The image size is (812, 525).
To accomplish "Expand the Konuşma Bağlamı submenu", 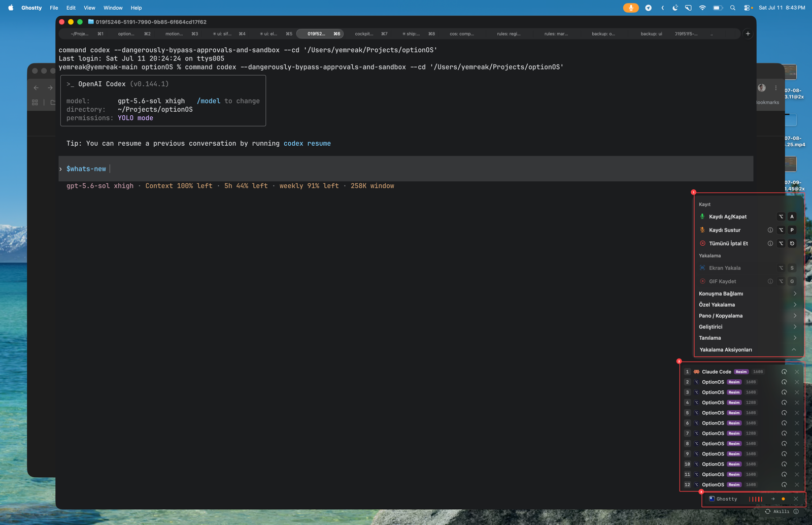I will click(x=749, y=293).
